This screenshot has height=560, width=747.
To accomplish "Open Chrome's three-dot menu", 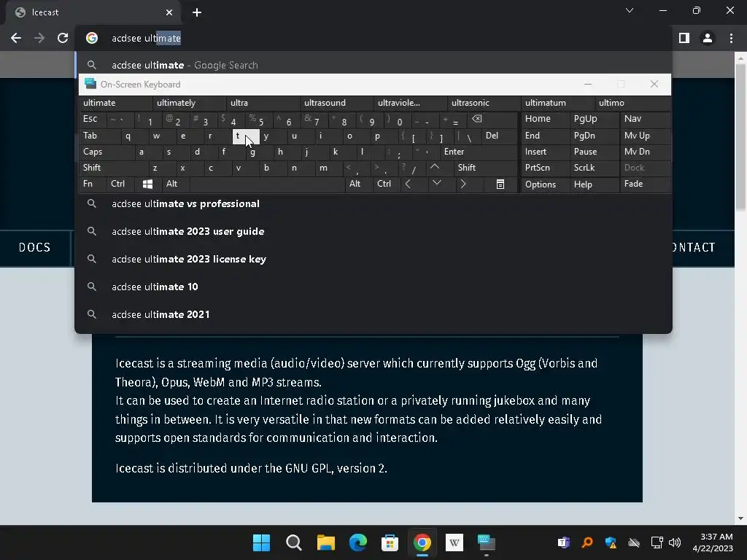I will pyautogui.click(x=731, y=38).
